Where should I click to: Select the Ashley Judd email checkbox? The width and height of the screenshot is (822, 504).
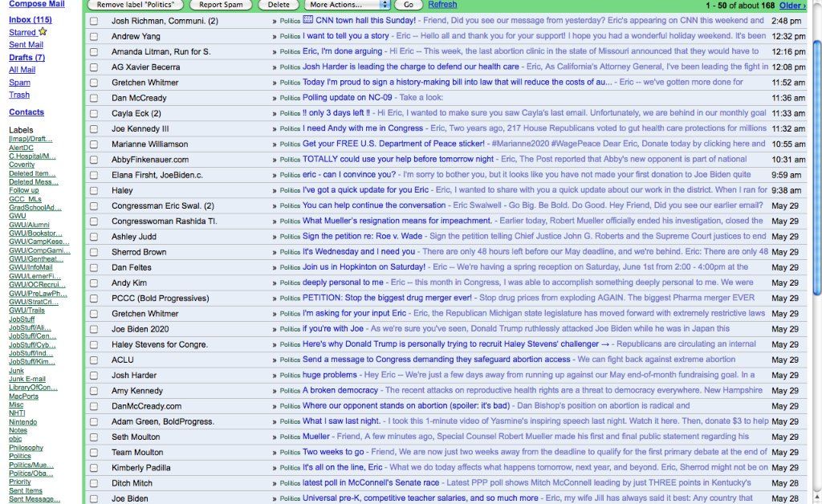[94, 237]
